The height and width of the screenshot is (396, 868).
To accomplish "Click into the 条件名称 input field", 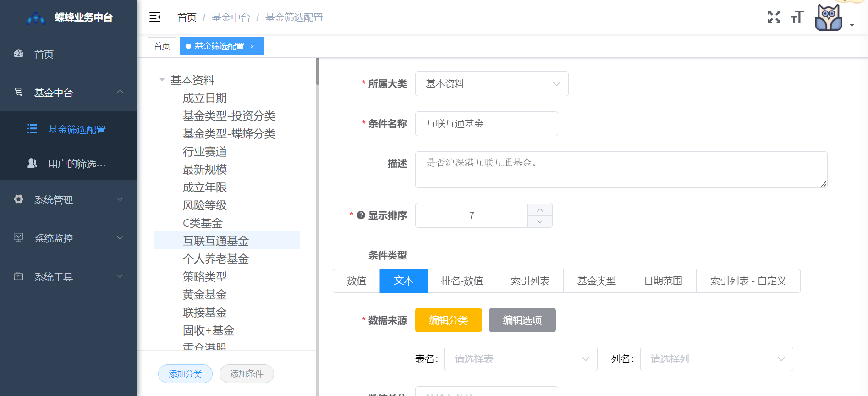I will click(487, 124).
